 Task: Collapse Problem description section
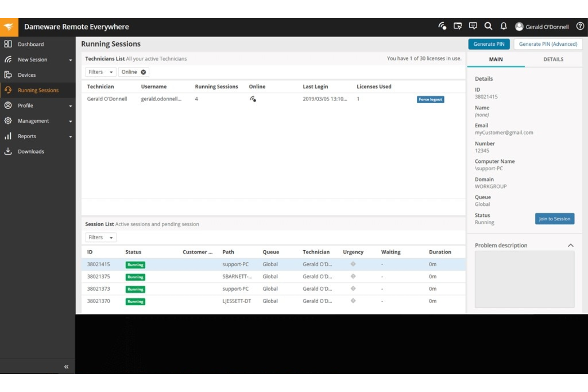click(x=571, y=245)
